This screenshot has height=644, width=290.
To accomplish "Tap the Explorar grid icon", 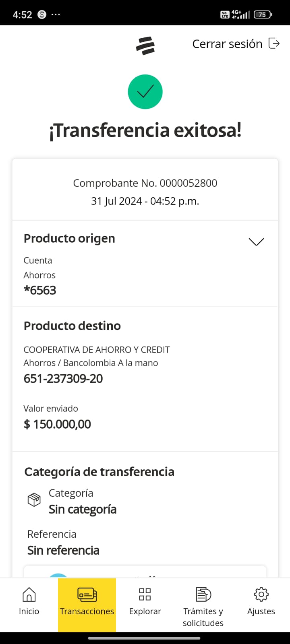I will (x=145, y=594).
